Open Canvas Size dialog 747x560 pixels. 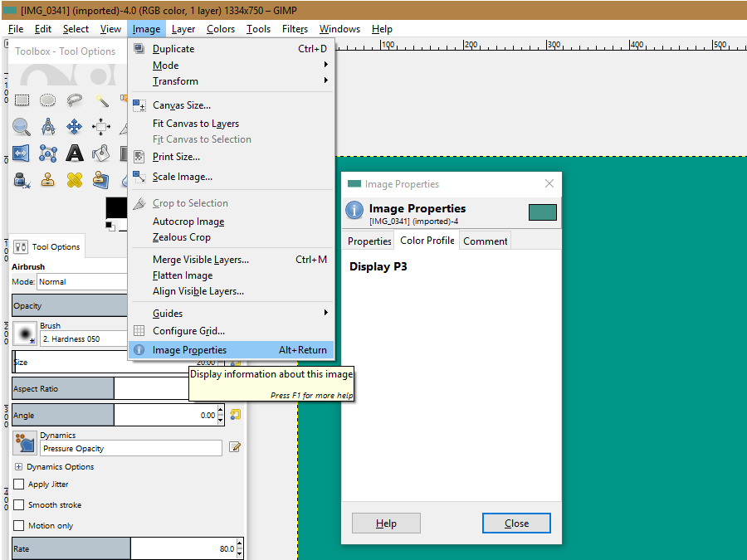pyautogui.click(x=231, y=105)
